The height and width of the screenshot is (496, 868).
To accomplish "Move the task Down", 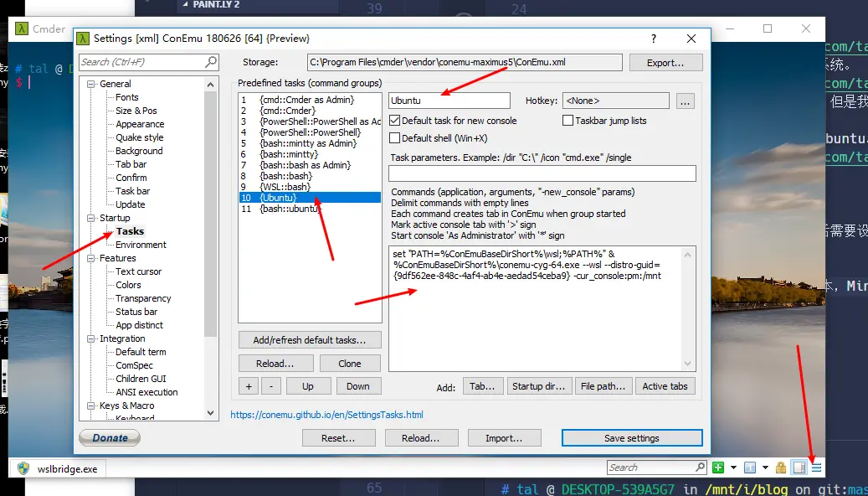I will tap(358, 386).
